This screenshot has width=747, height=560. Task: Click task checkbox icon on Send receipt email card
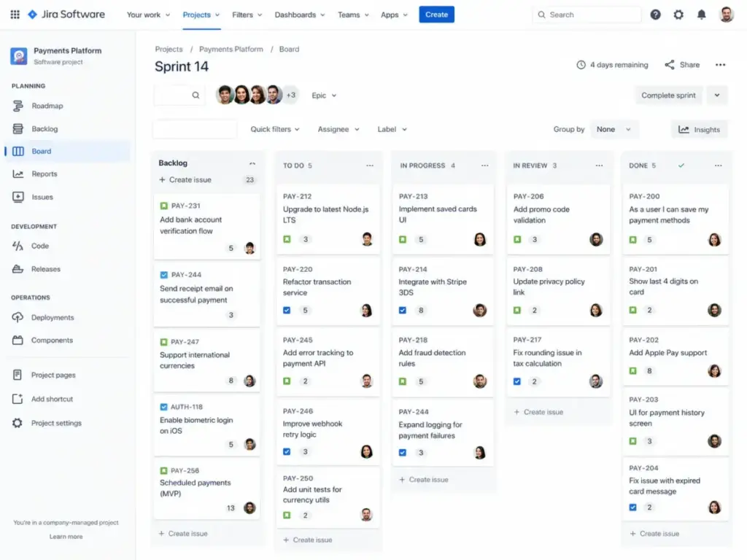click(x=164, y=275)
